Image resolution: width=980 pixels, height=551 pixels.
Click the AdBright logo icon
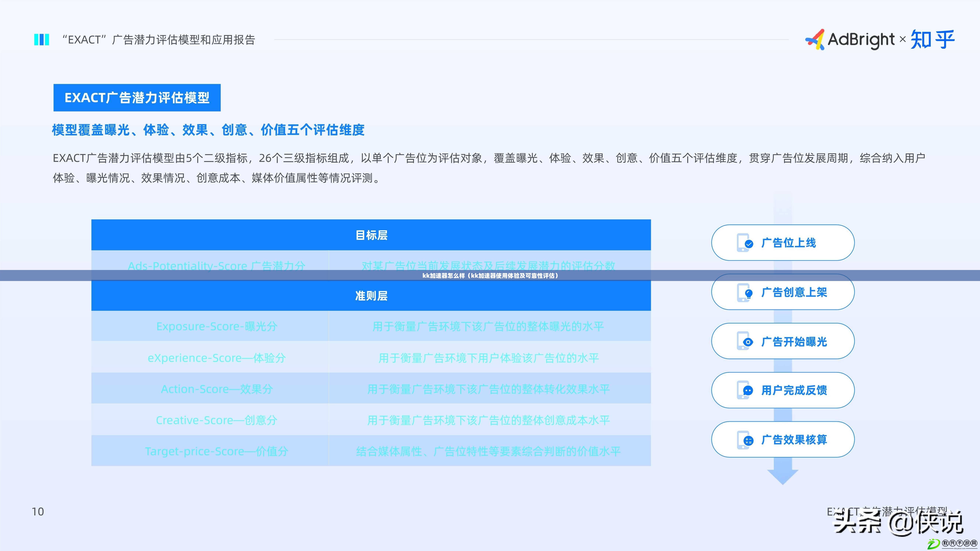(x=815, y=39)
